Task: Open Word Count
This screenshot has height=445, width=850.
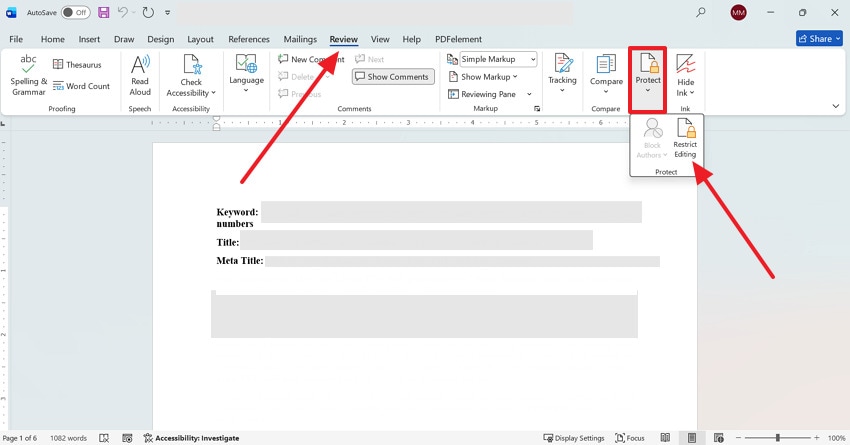Action: (x=81, y=86)
